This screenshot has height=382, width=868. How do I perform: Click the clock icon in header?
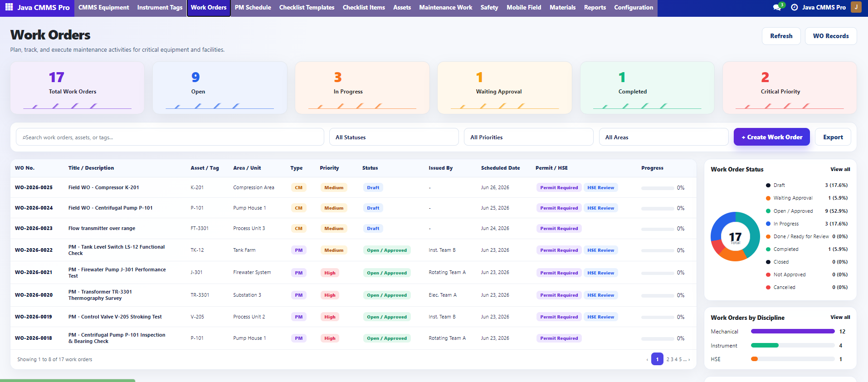click(x=794, y=7)
